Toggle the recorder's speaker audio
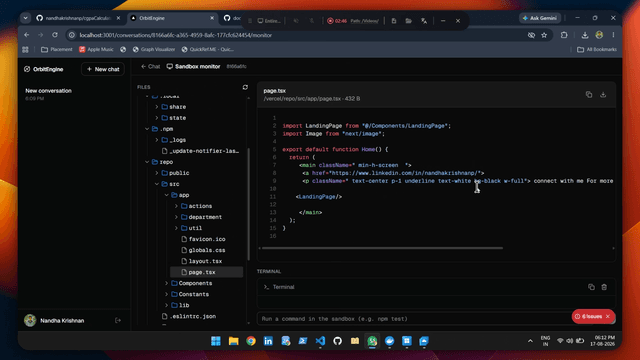Viewport: 640px width, 360px height. tap(296, 21)
